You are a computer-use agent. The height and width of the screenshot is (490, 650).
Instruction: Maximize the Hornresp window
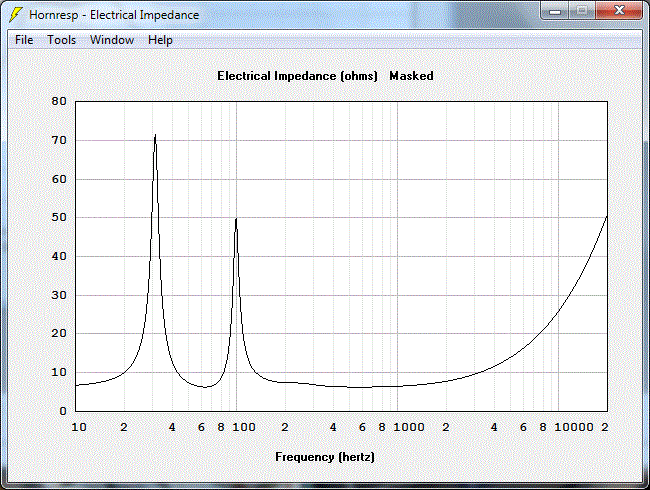pyautogui.click(x=582, y=11)
